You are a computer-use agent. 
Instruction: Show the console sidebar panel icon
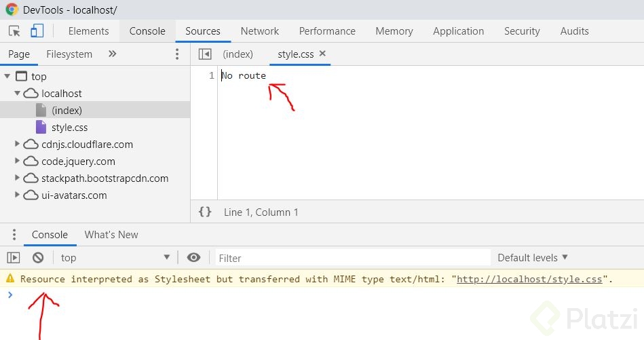pyautogui.click(x=14, y=258)
